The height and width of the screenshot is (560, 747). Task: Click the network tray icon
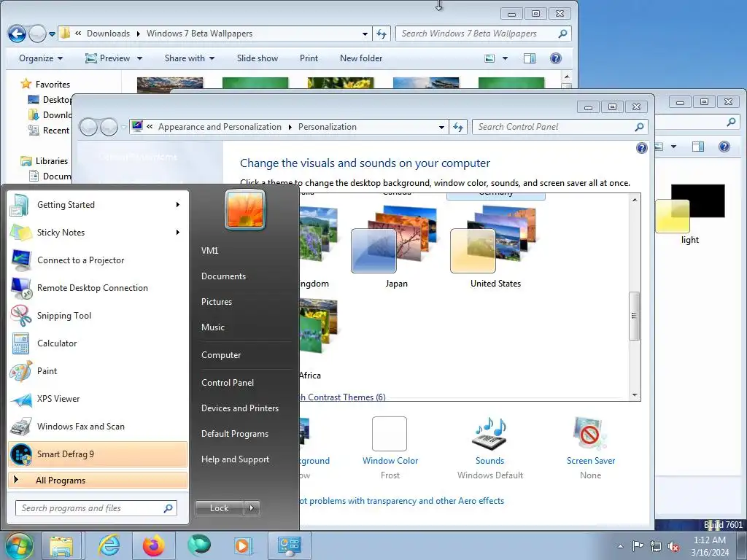tap(656, 546)
